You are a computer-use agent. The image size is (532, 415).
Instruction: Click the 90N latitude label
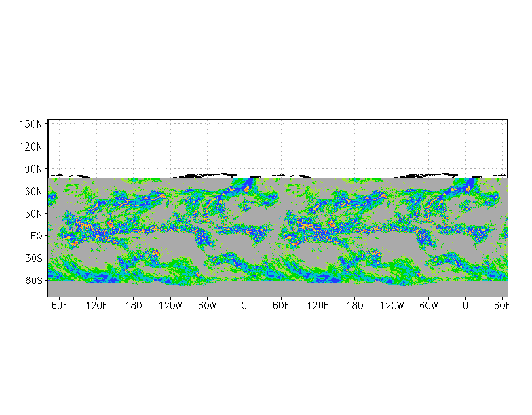point(33,169)
